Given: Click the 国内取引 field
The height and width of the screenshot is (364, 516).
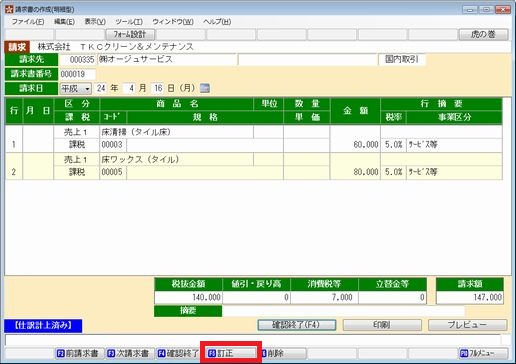Looking at the screenshot, I should click(x=402, y=60).
